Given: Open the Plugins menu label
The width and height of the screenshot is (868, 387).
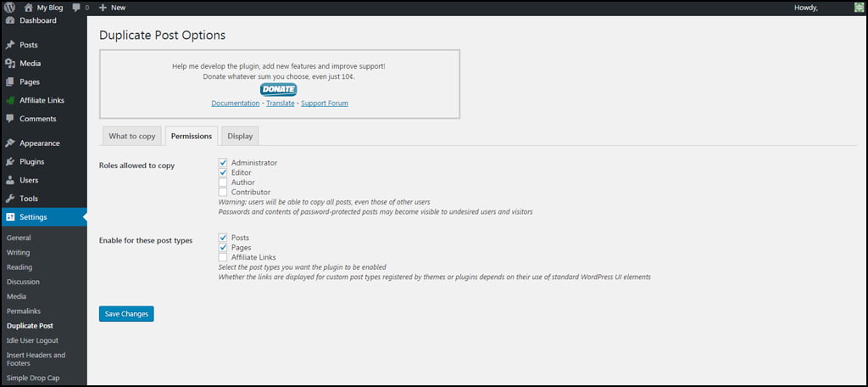Looking at the screenshot, I should click(x=32, y=162).
